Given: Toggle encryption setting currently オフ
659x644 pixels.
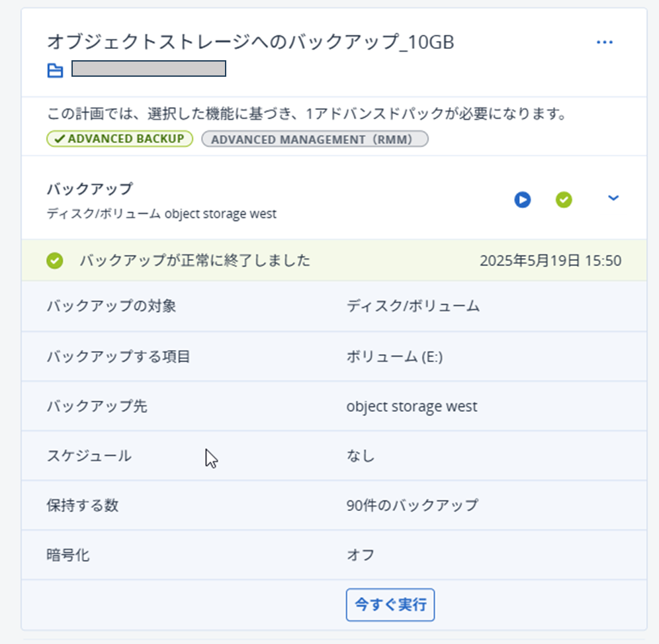Looking at the screenshot, I should 361,555.
